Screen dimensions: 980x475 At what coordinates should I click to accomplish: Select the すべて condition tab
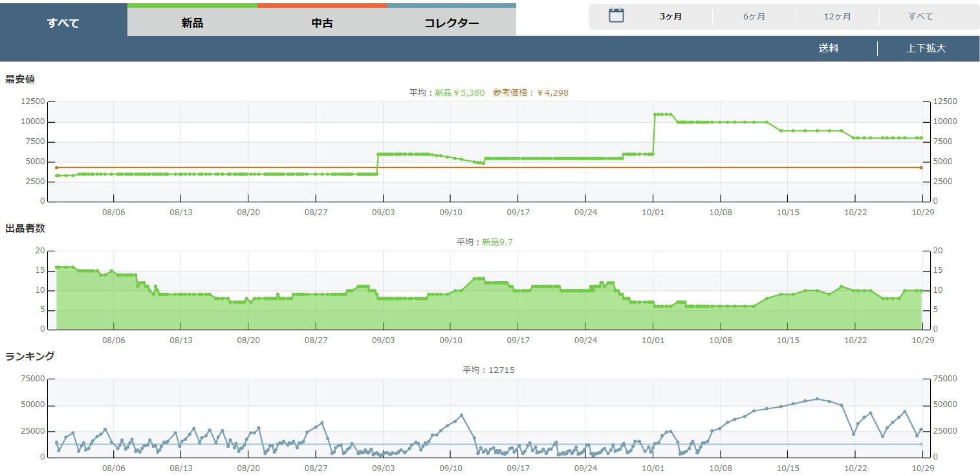63,23
